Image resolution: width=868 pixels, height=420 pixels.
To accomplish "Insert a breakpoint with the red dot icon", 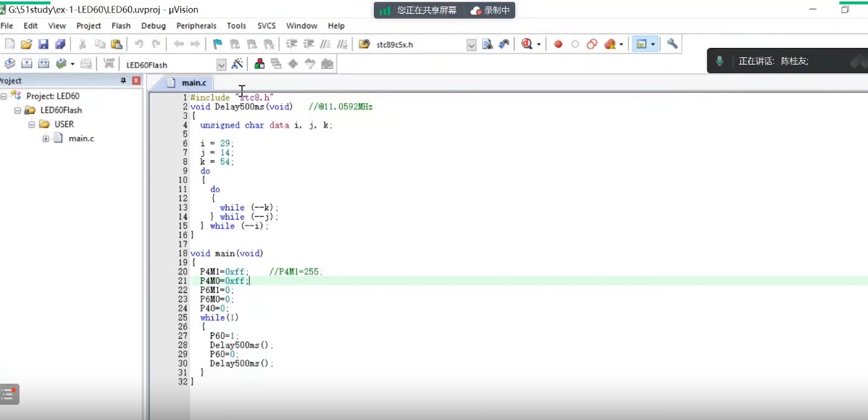I will point(558,44).
